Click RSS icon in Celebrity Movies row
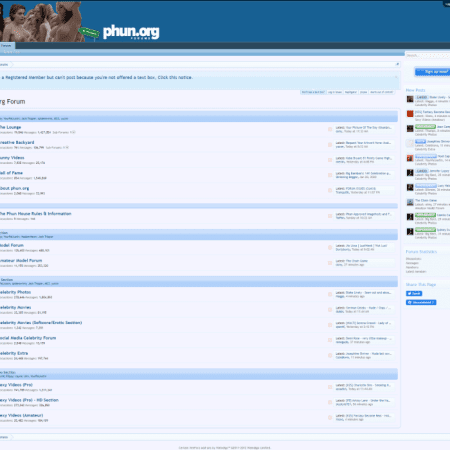Image resolution: width=450 pixels, height=450 pixels. coord(330,310)
